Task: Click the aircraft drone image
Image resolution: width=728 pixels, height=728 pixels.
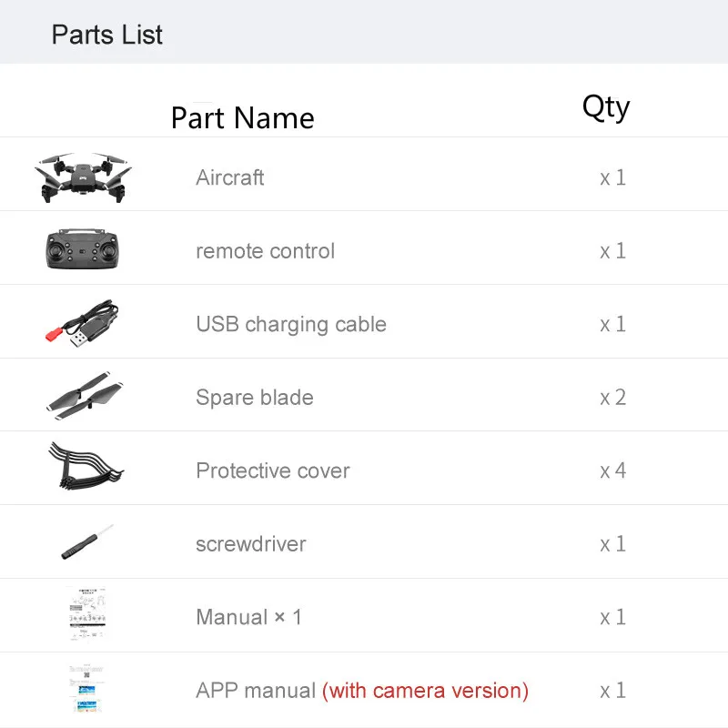Action: click(83, 177)
